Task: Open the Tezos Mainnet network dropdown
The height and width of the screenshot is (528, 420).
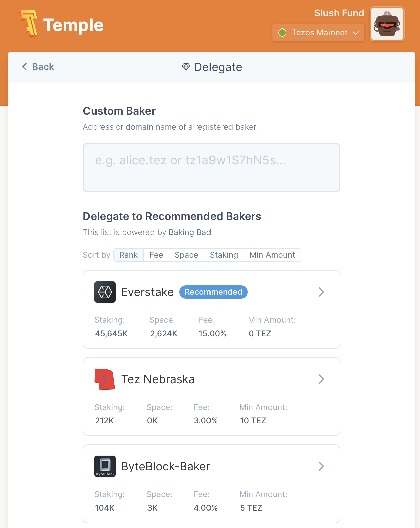Action: (318, 33)
